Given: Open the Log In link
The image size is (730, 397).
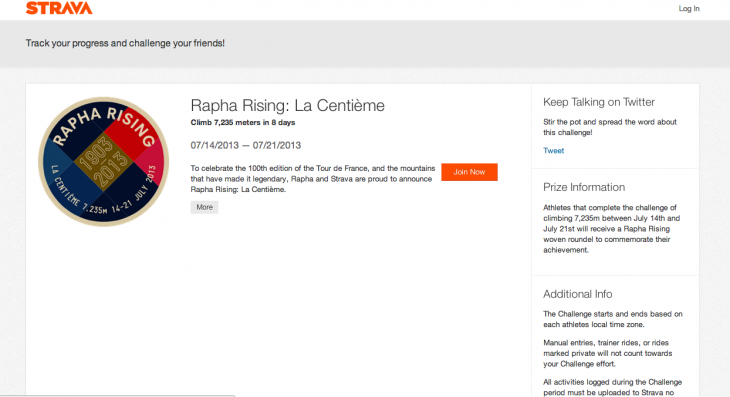Looking at the screenshot, I should pos(689,8).
